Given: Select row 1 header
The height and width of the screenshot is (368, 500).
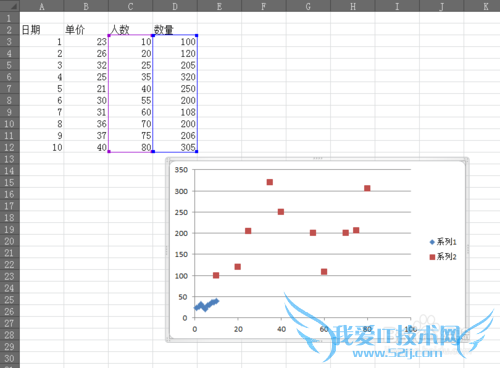Looking at the screenshot, I should [10, 18].
